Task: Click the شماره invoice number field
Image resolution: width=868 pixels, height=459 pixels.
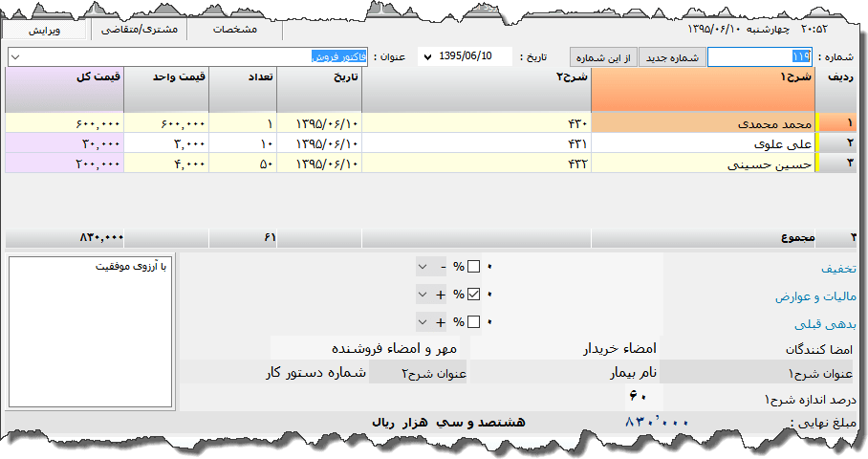Action: [760, 57]
